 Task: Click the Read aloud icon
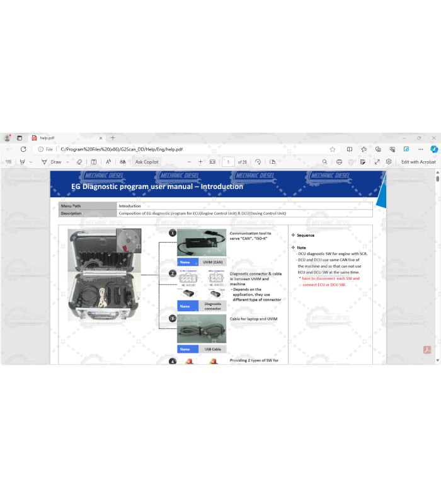pyautogui.click(x=108, y=162)
